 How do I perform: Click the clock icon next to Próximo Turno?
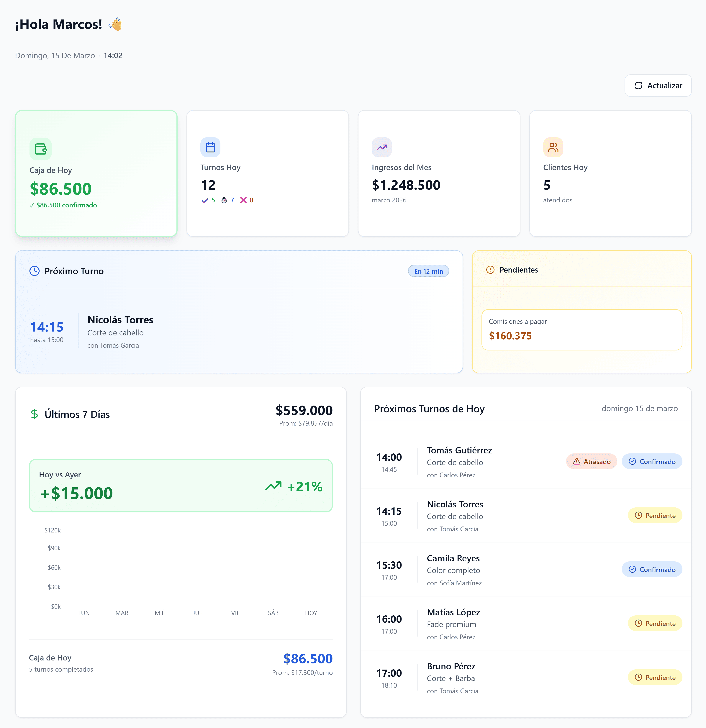tap(34, 271)
